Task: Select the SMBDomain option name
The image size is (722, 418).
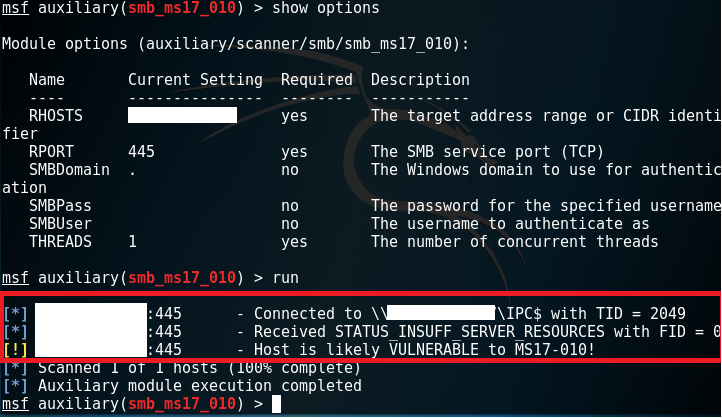Action: (x=69, y=170)
